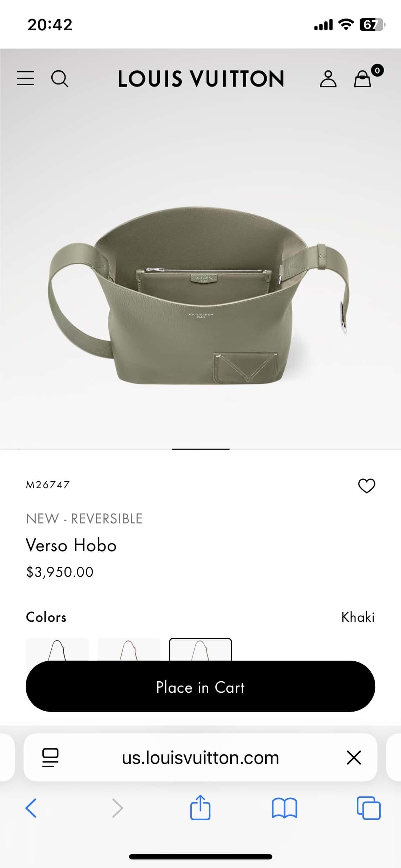Open the account profile icon
This screenshot has height=868, width=401.
(x=328, y=79)
